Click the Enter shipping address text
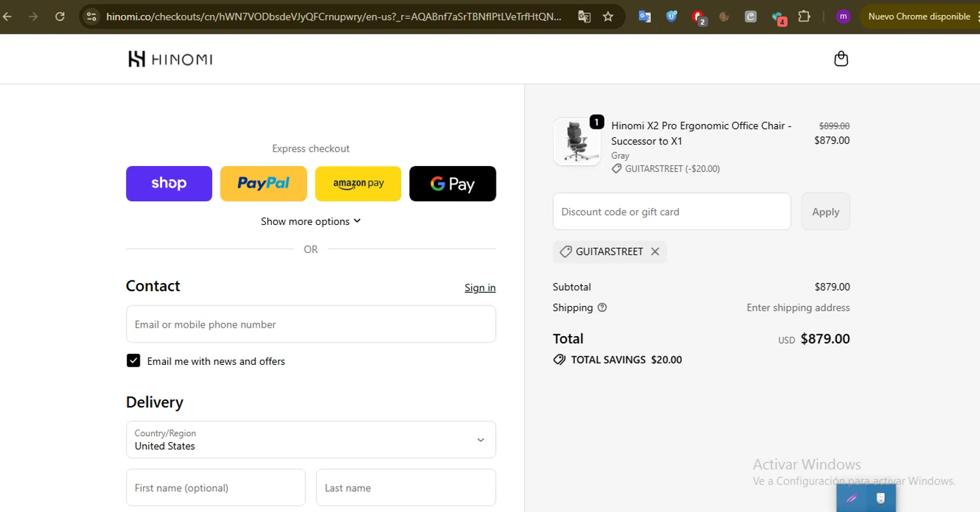The width and height of the screenshot is (980, 512). click(x=798, y=307)
